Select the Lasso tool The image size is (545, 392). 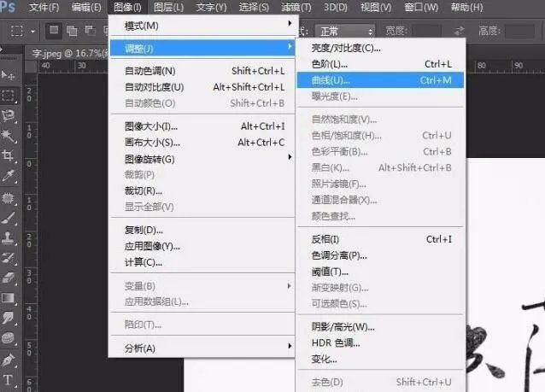click(x=8, y=116)
